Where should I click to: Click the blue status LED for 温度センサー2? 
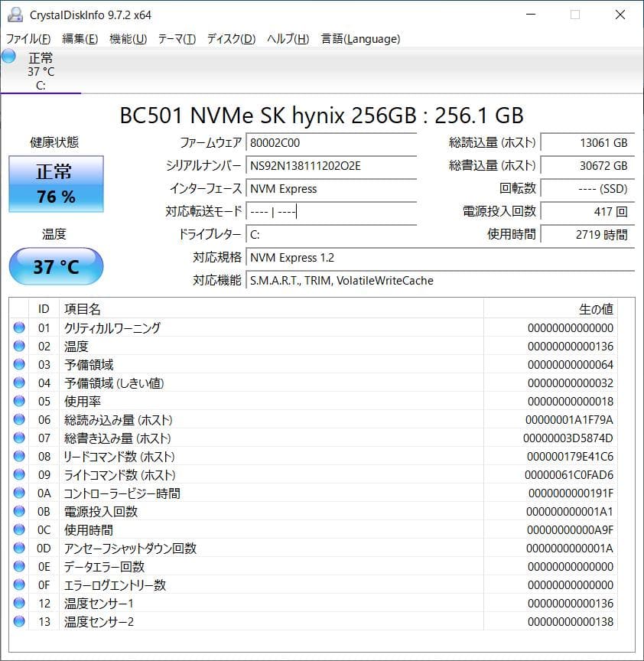coord(18,622)
